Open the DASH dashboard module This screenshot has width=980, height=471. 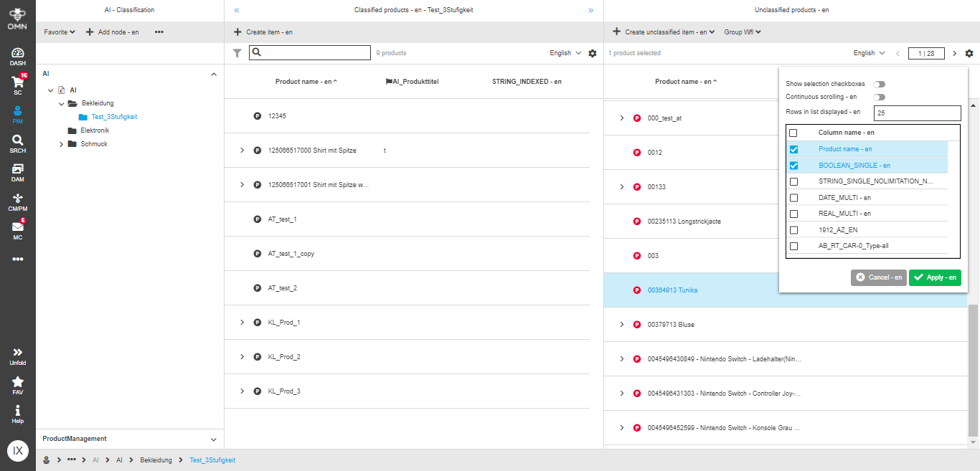(x=17, y=54)
